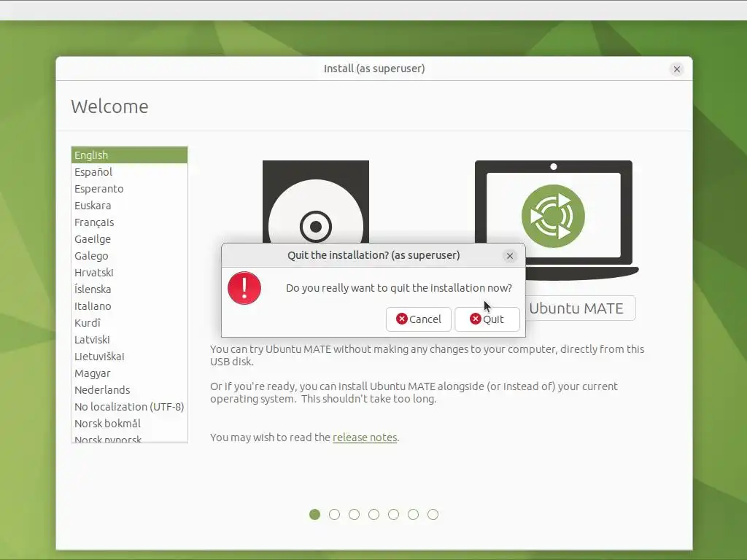Open the release notes link
Image resolution: width=747 pixels, height=560 pixels.
(x=365, y=437)
